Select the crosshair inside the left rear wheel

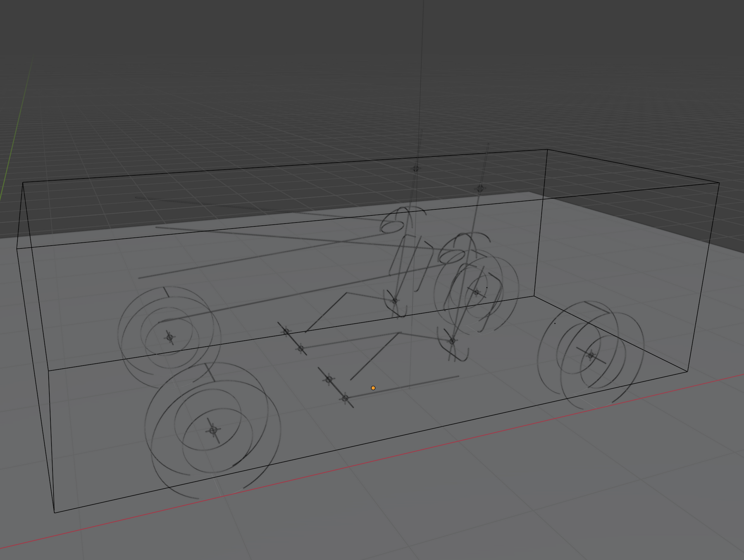pos(169,337)
